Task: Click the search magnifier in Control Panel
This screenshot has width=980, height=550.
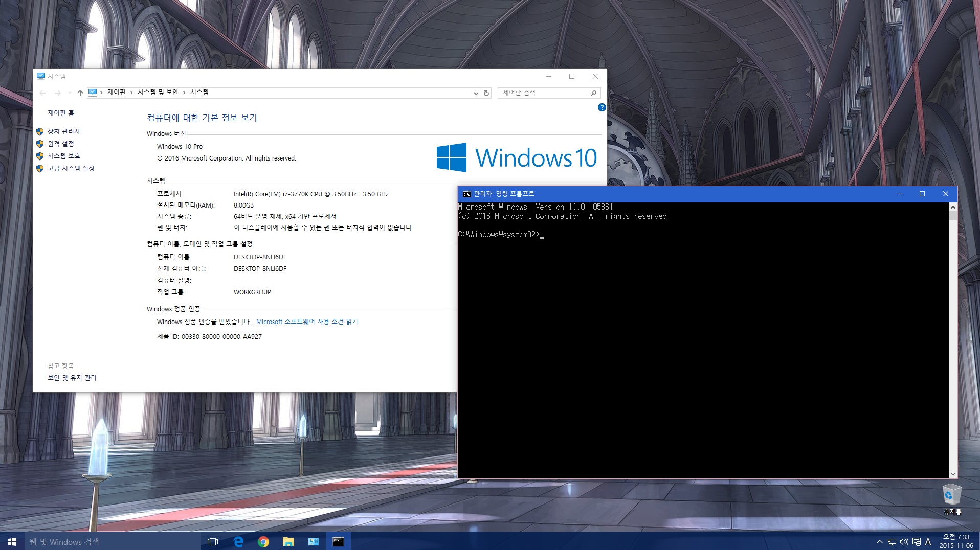Action: [x=593, y=93]
